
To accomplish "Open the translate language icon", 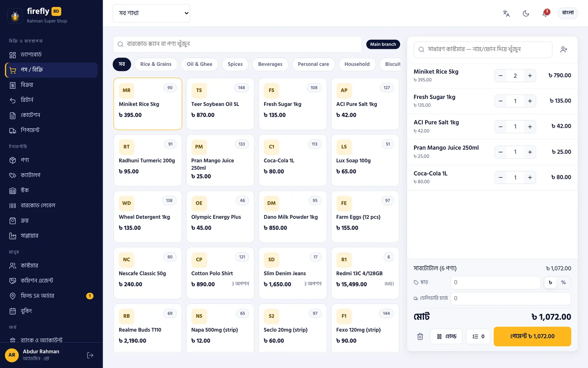I will 506,13.
